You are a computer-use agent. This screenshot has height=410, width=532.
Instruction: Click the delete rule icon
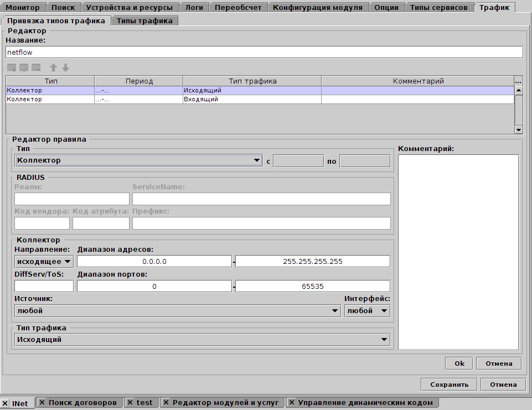35,68
